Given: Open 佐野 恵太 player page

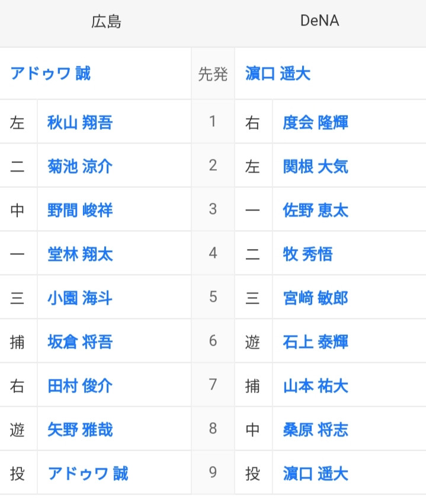Looking at the screenshot, I should pyautogui.click(x=315, y=210).
